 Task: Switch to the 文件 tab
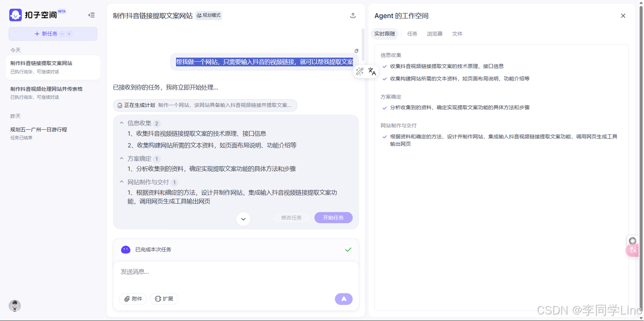point(457,34)
